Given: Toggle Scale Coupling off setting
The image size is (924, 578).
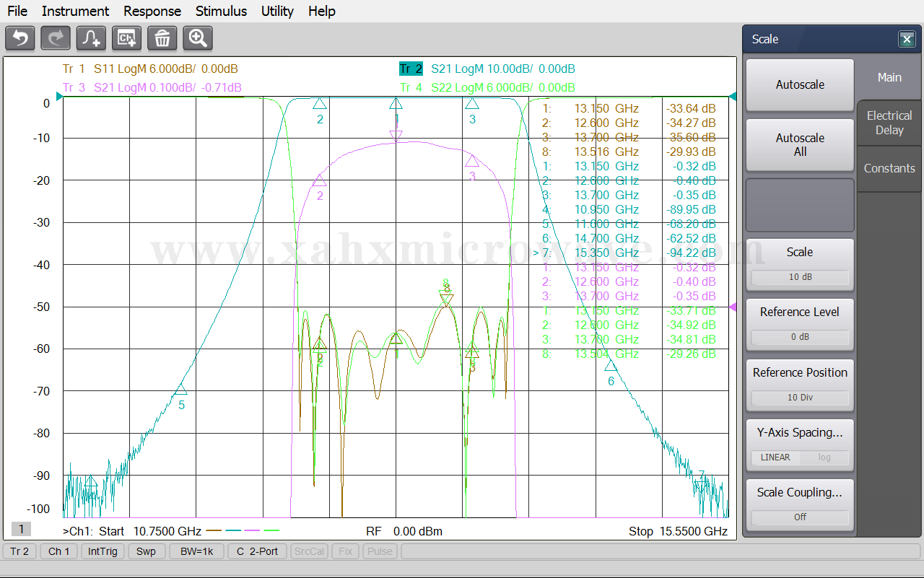Looking at the screenshot, I should (x=800, y=517).
